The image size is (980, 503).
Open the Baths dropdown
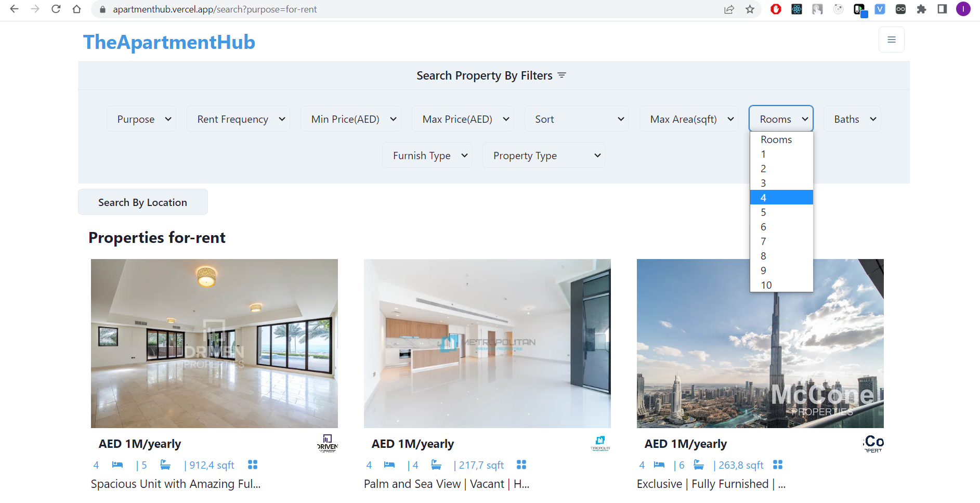click(852, 119)
